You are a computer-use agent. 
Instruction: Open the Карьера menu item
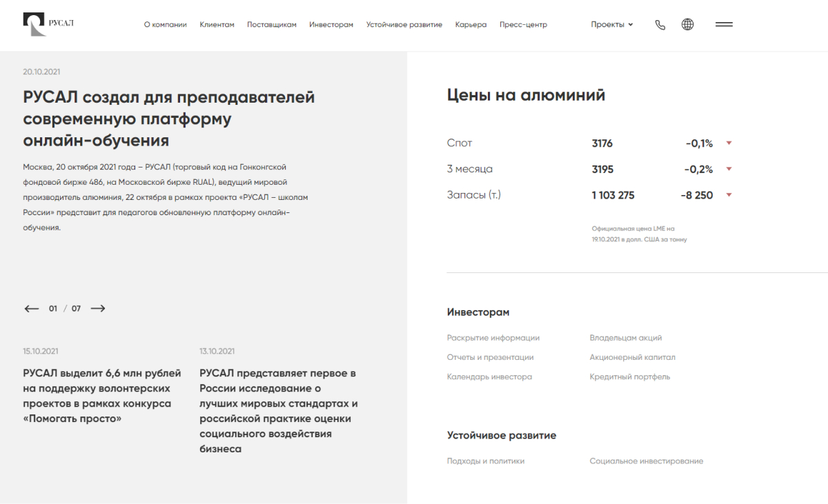[471, 24]
